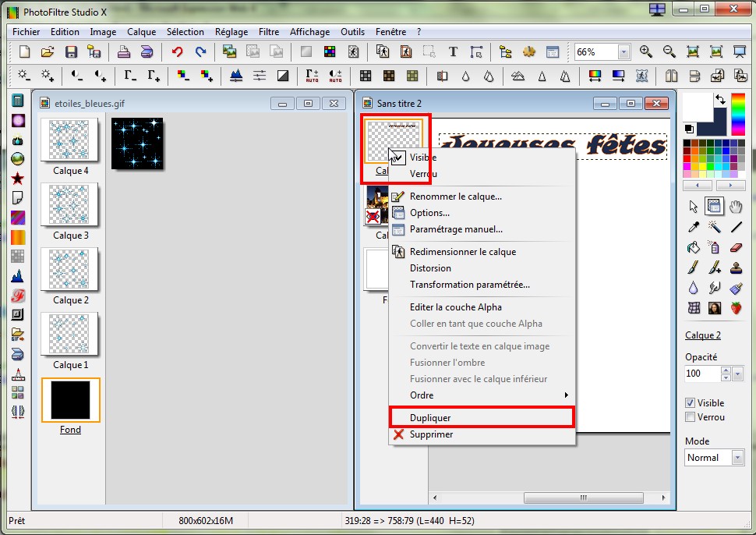756x535 pixels.
Task: Select the Layer manager tool
Action: [714, 207]
